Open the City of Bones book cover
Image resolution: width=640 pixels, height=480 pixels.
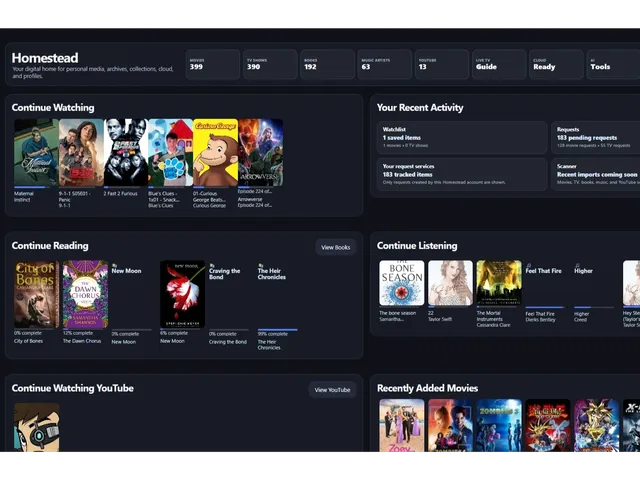coord(36,294)
